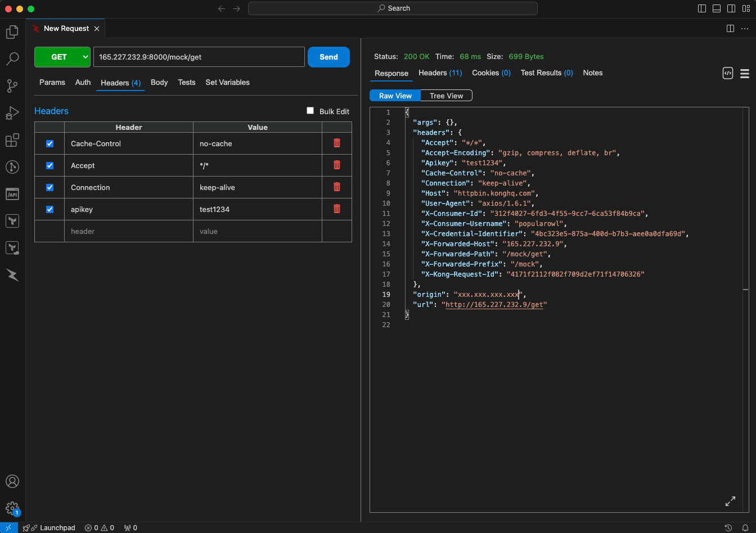Open the notifications bell icon
756x533 pixels.
pyautogui.click(x=745, y=528)
